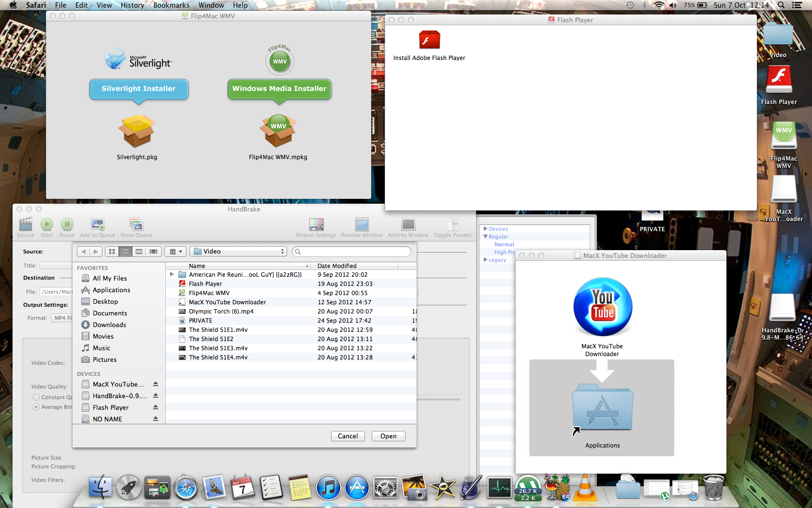Open the History menu

pos(132,5)
